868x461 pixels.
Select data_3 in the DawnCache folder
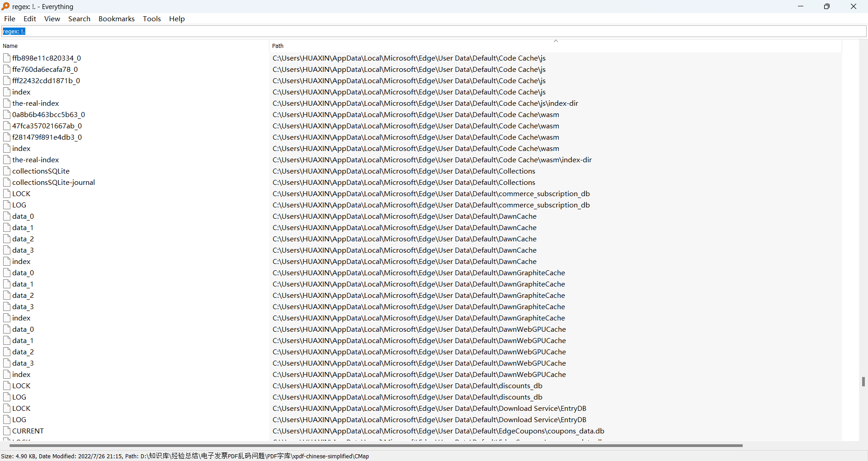point(23,250)
